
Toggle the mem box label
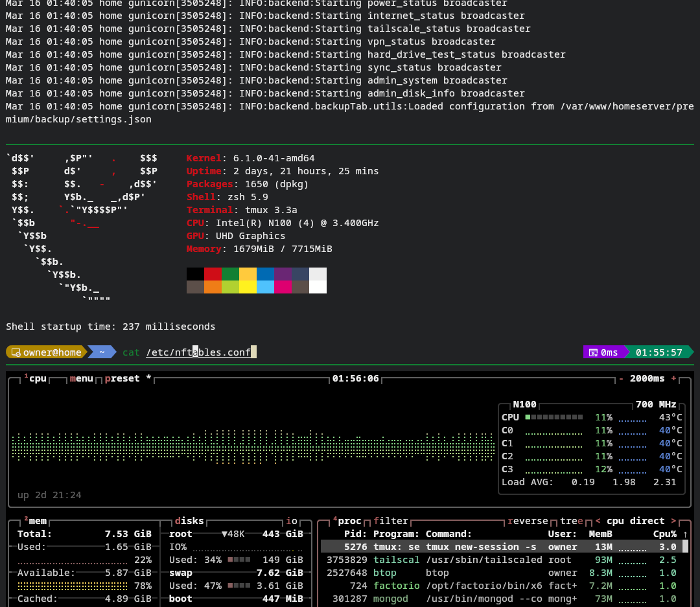pos(38,521)
